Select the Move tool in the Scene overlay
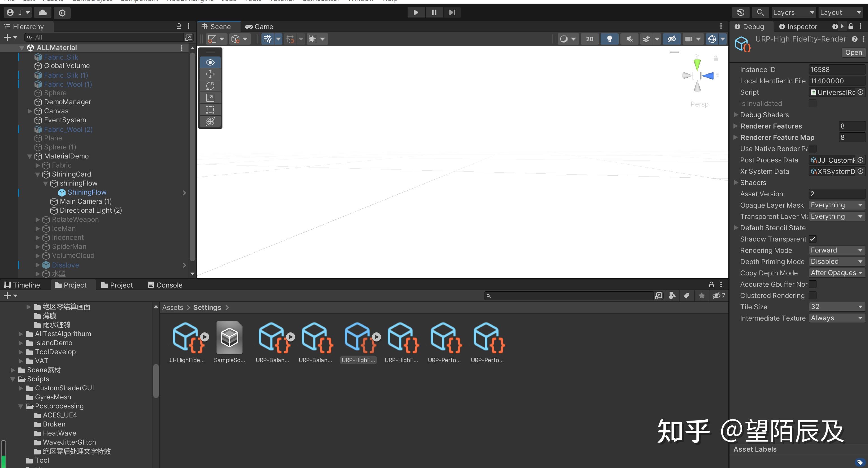The height and width of the screenshot is (468, 868). [x=210, y=74]
